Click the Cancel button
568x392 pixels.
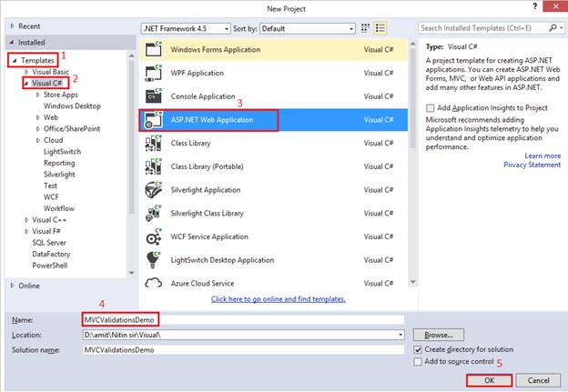tap(538, 380)
